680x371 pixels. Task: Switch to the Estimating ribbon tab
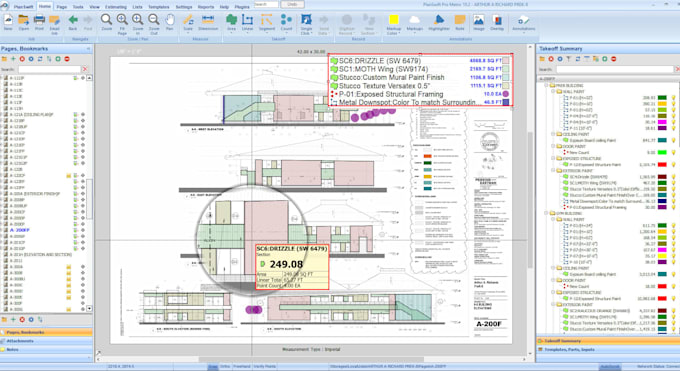(116, 7)
